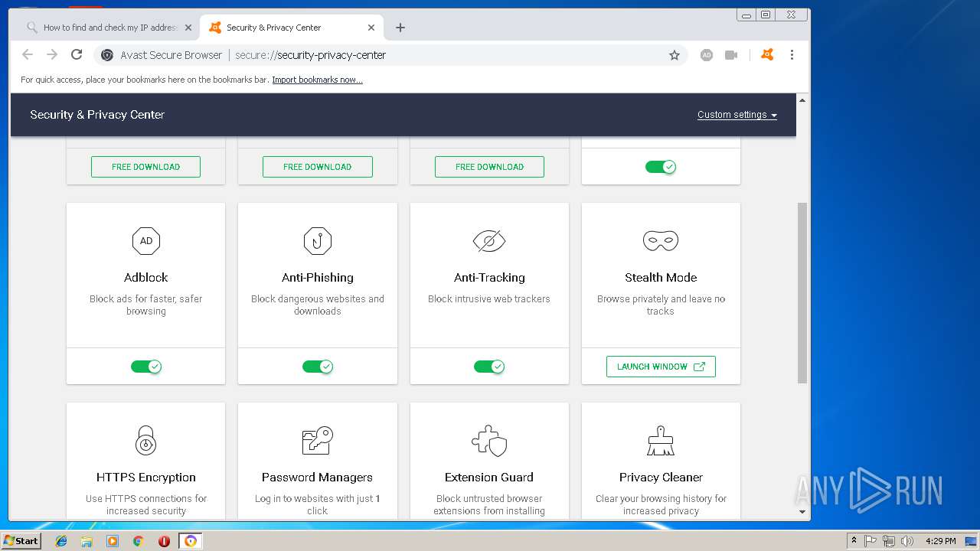This screenshot has width=980, height=551.
Task: Click Avast Secure Browser taskbar button
Action: (x=191, y=541)
